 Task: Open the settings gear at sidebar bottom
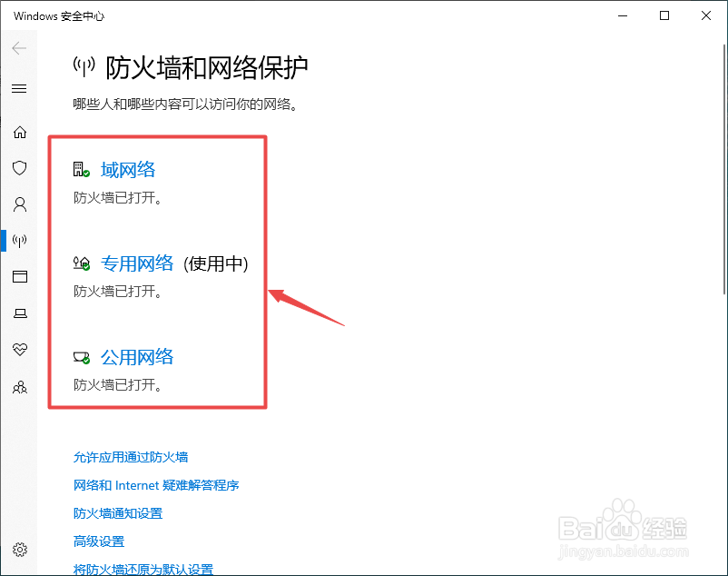pos(20,550)
